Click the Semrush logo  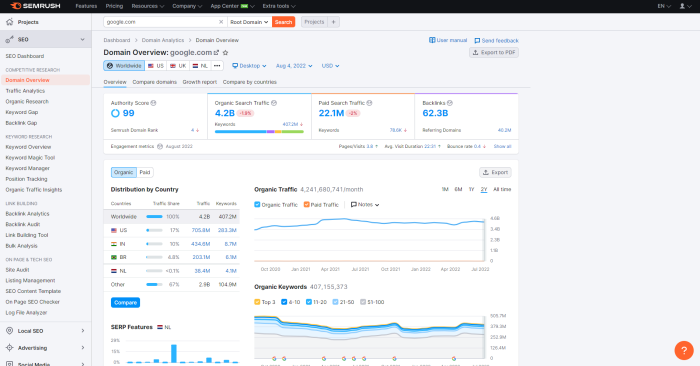tap(35, 6)
